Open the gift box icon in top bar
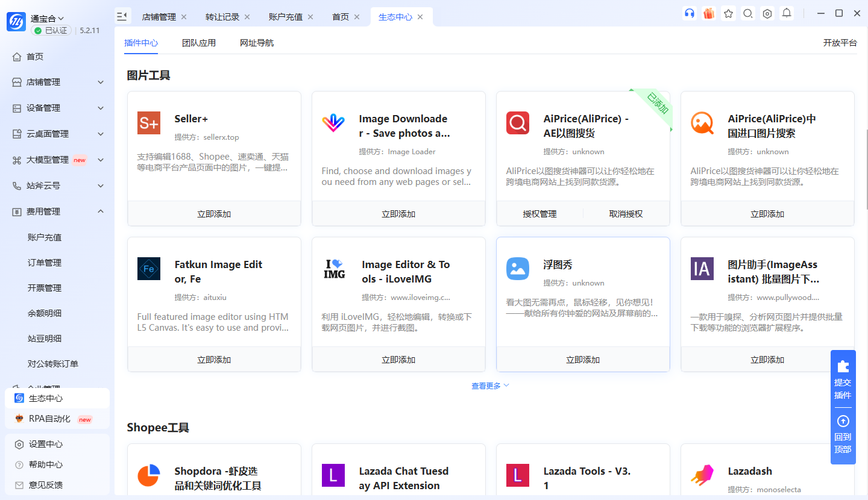 (709, 13)
